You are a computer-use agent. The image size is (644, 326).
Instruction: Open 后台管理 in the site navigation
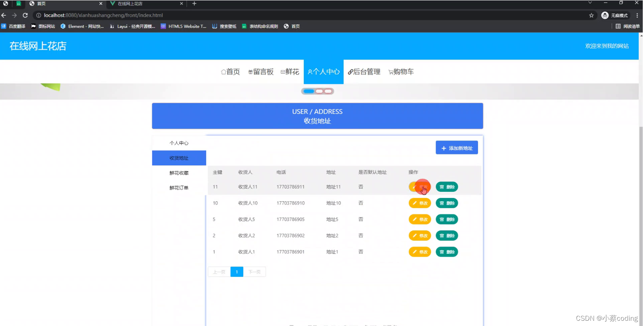[364, 72]
